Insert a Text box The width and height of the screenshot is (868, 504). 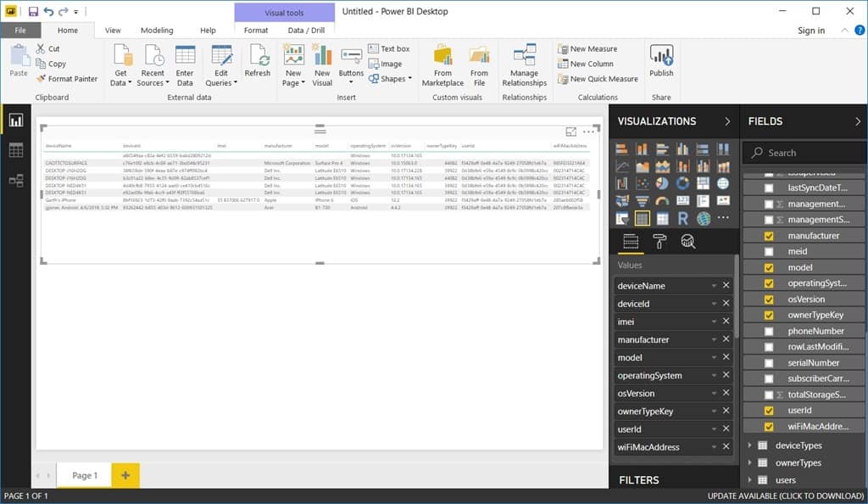click(x=388, y=48)
